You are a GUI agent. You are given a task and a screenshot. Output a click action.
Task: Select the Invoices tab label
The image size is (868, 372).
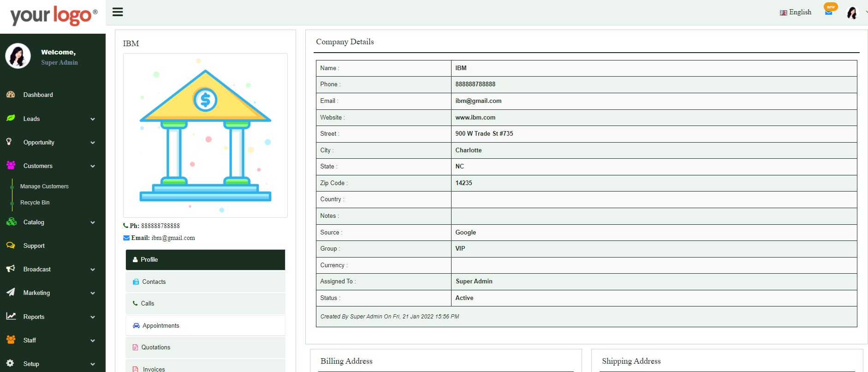click(154, 369)
